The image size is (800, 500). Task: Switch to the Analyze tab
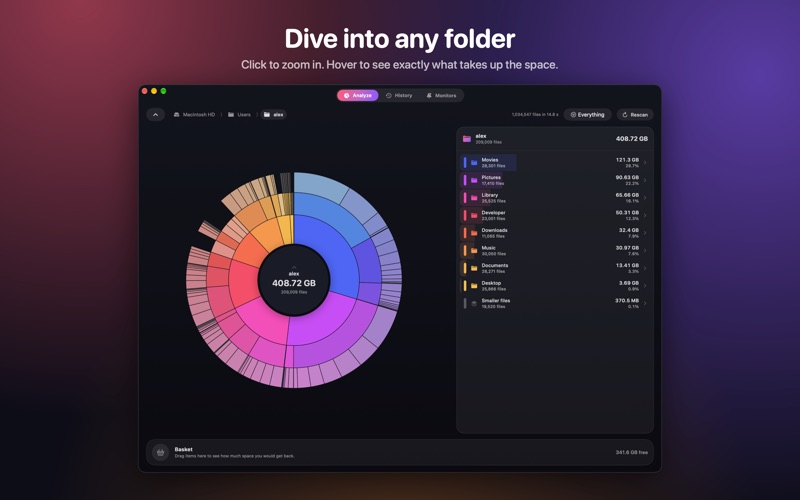coord(358,95)
